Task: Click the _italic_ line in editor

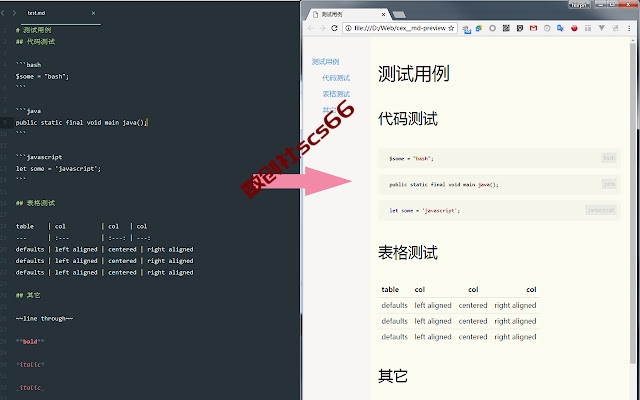Action: point(30,387)
